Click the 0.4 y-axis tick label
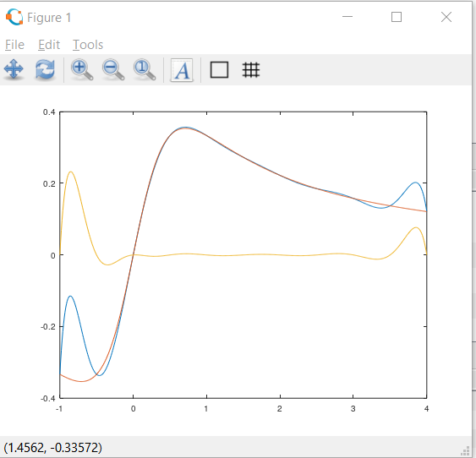The width and height of the screenshot is (476, 458). coord(49,112)
